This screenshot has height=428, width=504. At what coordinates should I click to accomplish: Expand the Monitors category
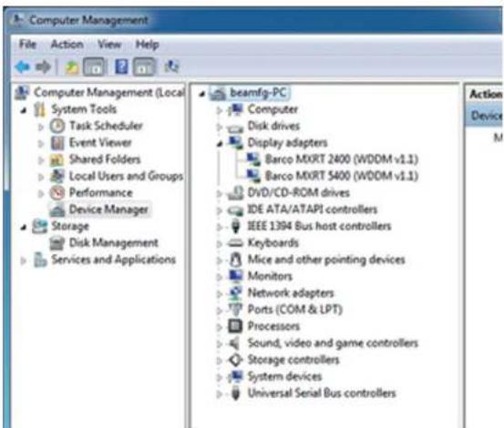pyautogui.click(x=220, y=278)
